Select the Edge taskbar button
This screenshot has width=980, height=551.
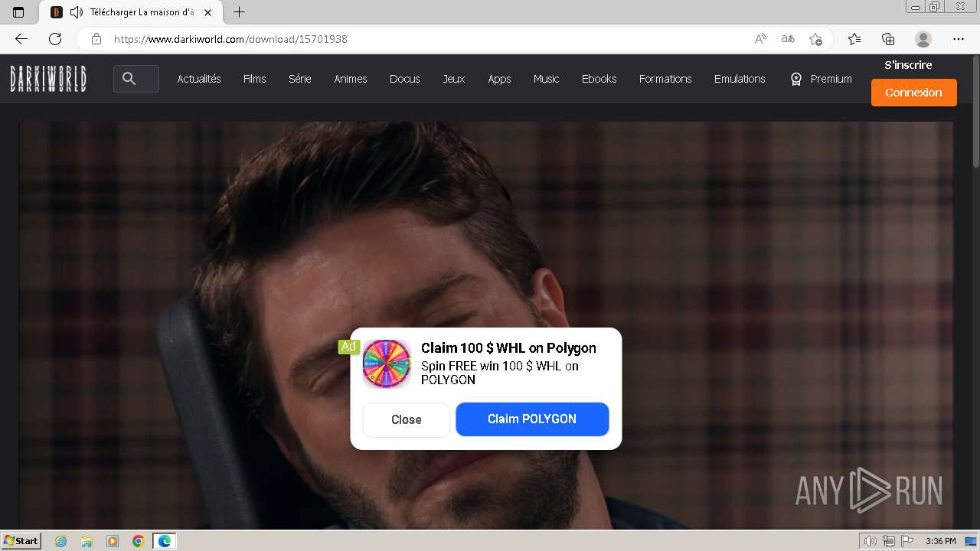tap(165, 541)
